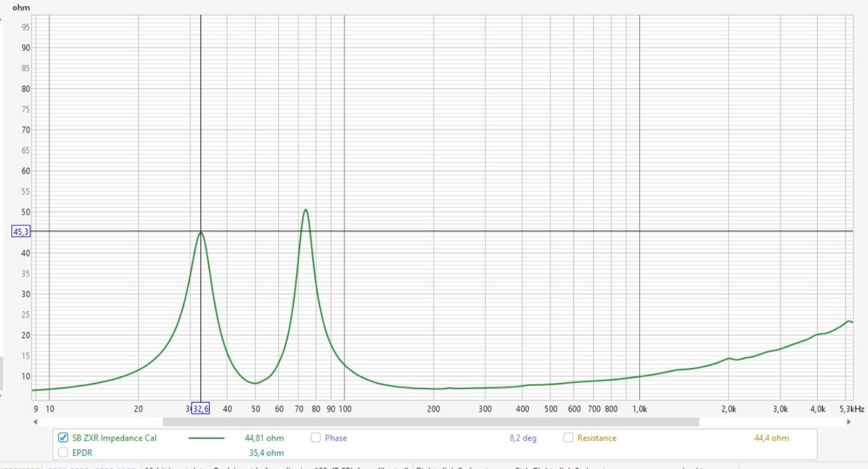Click the scrollbar track left of the thumb
The height and width of the screenshot is (469, 868).
[x=99, y=422]
